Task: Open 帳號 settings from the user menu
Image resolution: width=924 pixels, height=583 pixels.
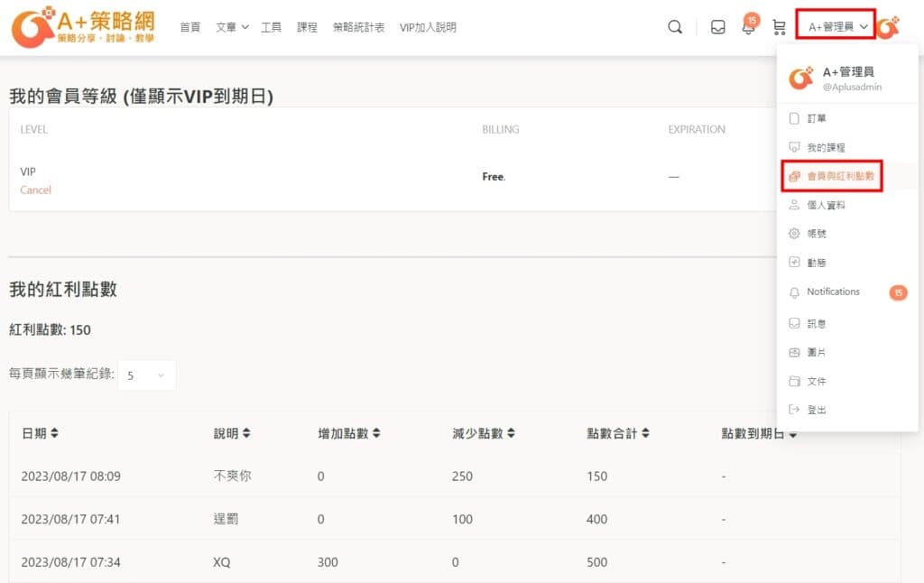Action: (816, 234)
